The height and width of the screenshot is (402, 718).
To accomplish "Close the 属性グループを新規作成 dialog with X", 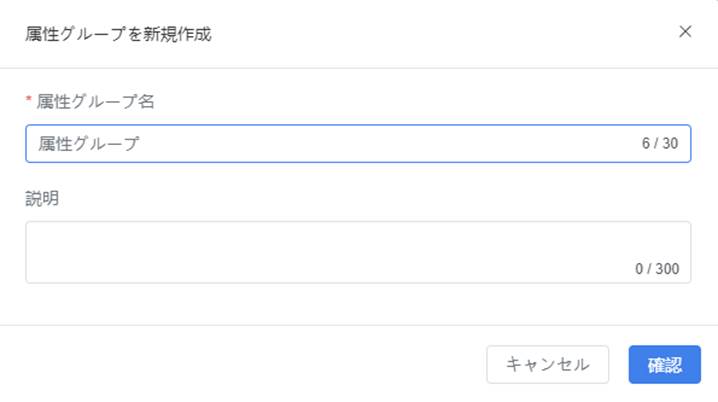I will click(x=685, y=32).
